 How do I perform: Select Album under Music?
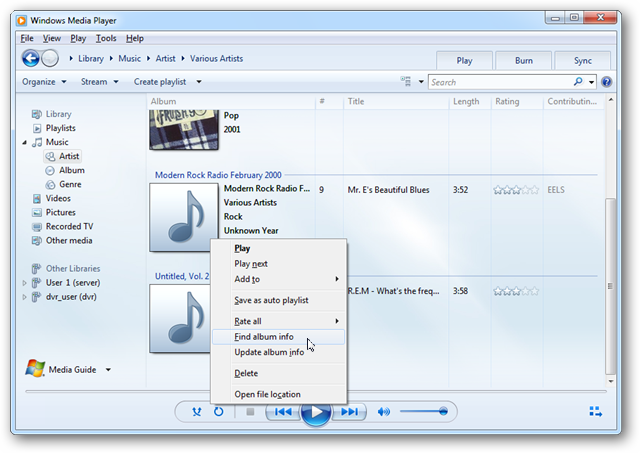(72, 170)
